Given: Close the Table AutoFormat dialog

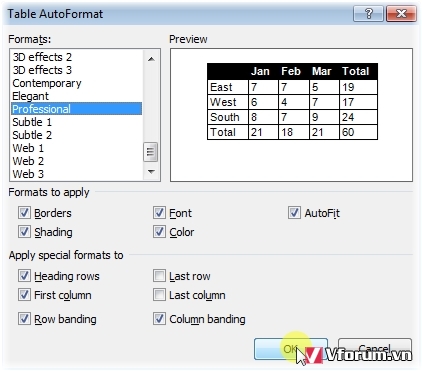Looking at the screenshot, I should point(401,14).
